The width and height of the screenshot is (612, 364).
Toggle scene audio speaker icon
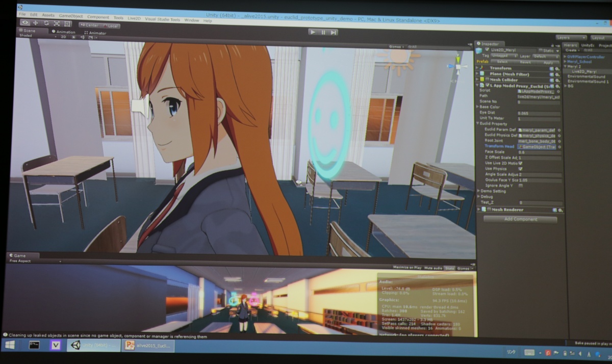pos(82,37)
